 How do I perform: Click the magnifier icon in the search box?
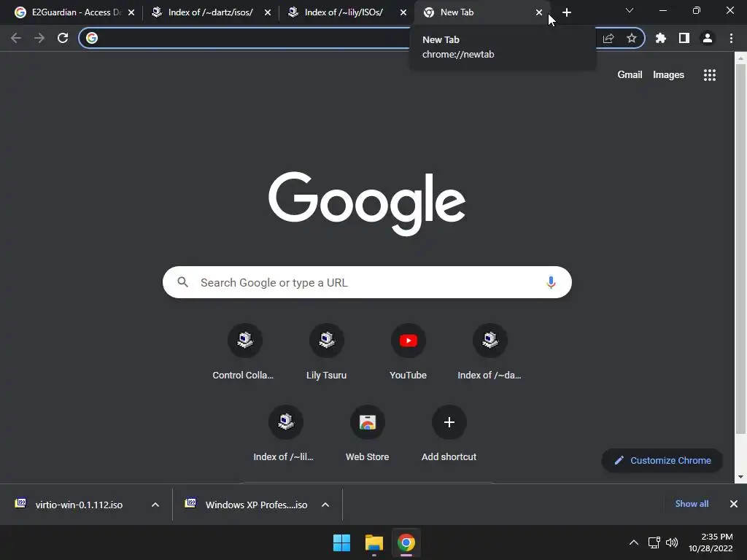[x=183, y=282]
